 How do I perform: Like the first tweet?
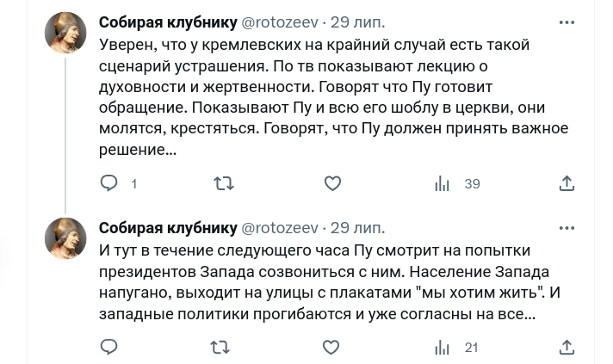tap(332, 183)
